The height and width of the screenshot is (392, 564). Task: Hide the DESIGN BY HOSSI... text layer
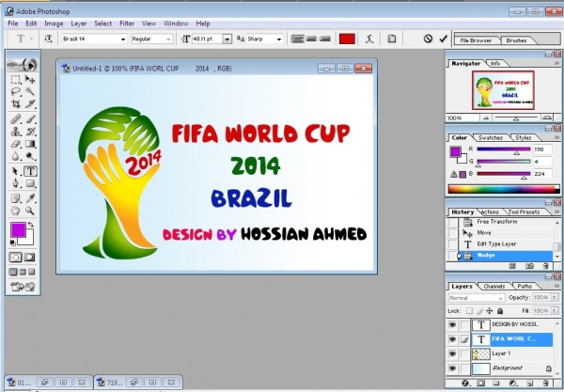point(454,323)
